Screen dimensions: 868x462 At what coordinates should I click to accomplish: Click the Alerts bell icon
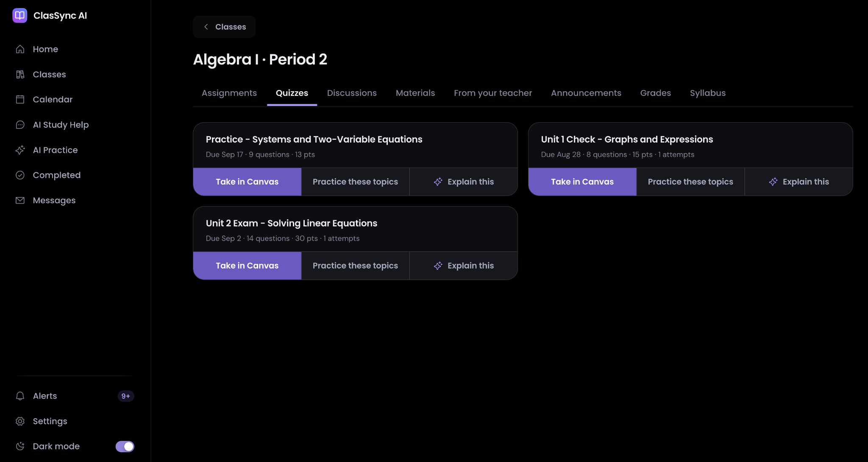tap(20, 396)
